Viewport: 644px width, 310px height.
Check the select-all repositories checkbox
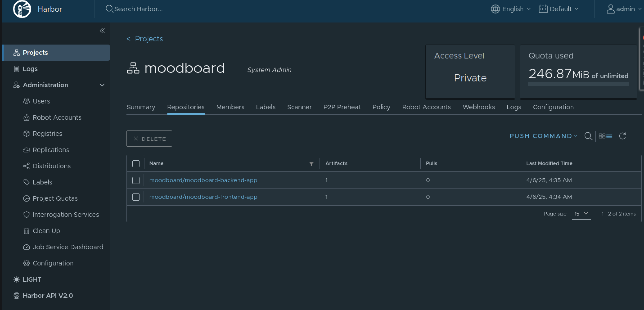136,164
